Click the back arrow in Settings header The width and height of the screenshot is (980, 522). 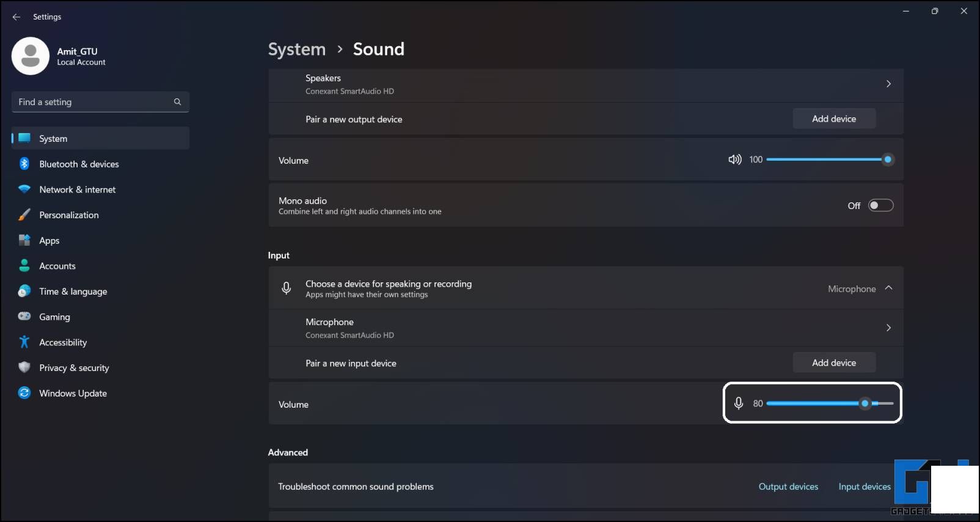[x=16, y=17]
